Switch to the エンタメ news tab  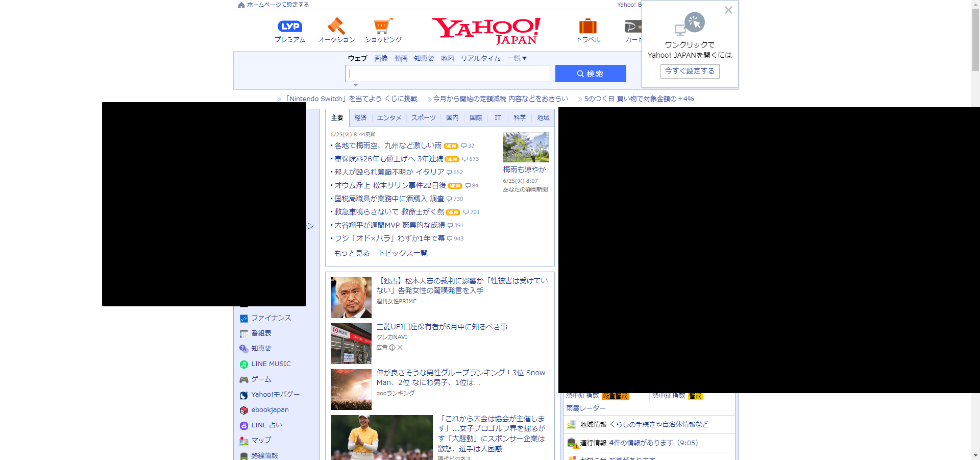[x=389, y=118]
